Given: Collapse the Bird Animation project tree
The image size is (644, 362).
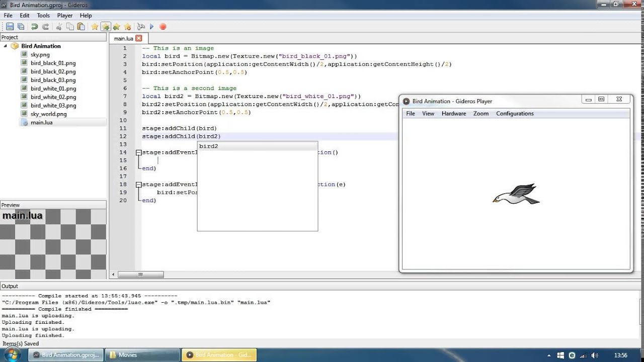Looking at the screenshot, I should tap(5, 46).
